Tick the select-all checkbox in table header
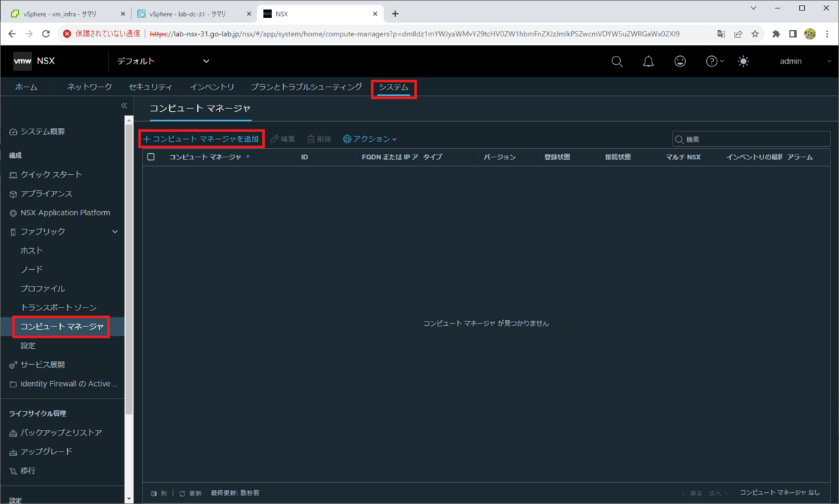 150,157
